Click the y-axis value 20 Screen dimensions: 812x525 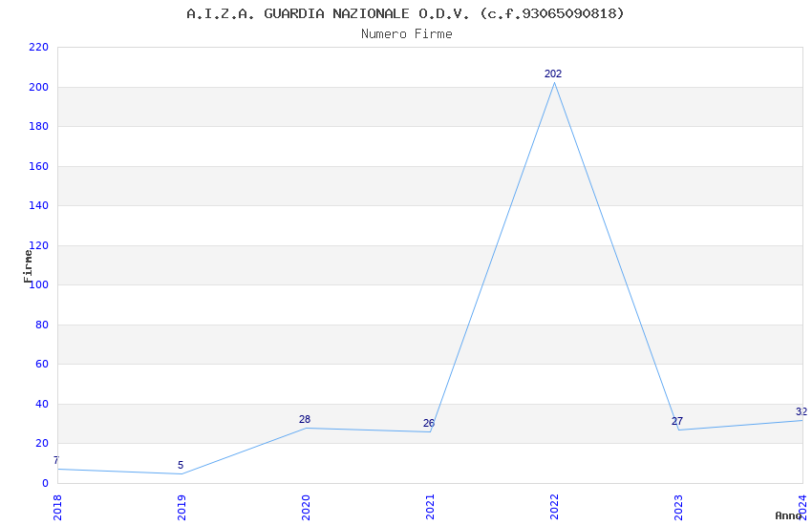(x=42, y=443)
